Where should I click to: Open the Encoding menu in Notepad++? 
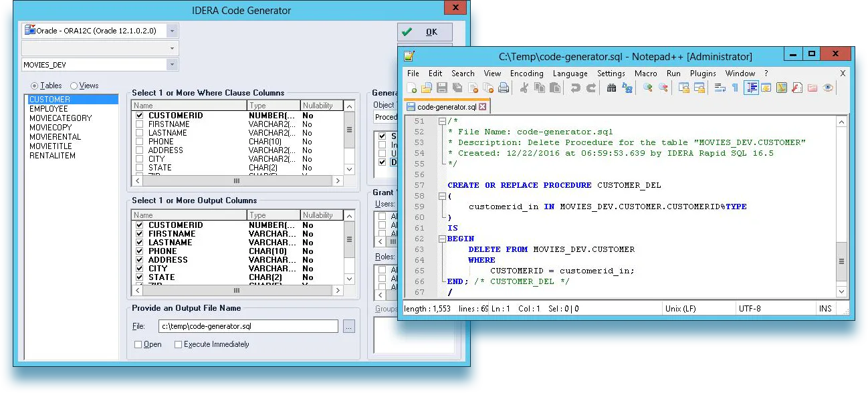point(527,74)
